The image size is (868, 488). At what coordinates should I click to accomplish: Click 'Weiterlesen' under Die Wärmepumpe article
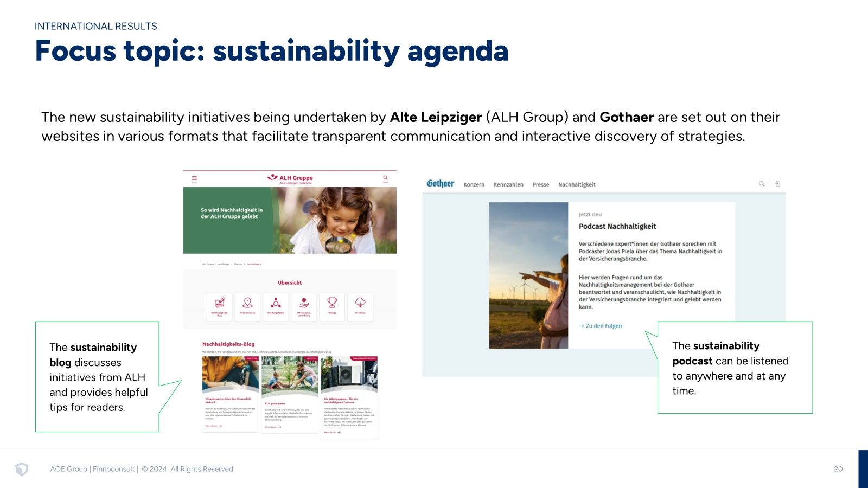[x=333, y=432]
